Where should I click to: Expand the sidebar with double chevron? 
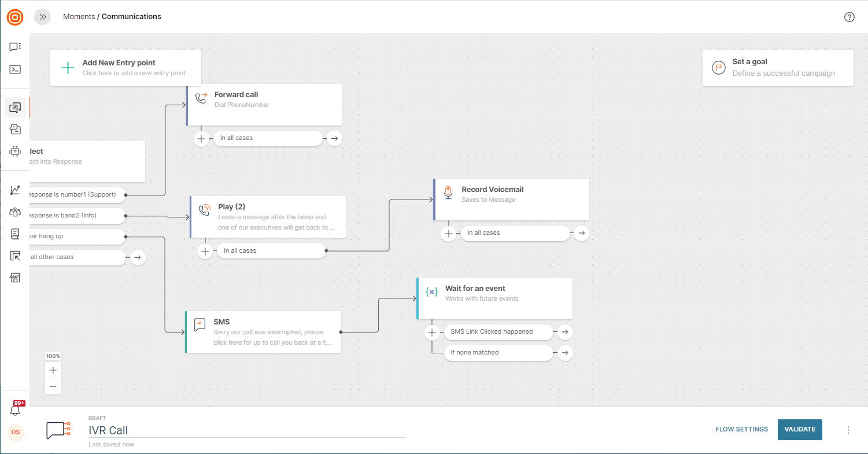pyautogui.click(x=42, y=17)
